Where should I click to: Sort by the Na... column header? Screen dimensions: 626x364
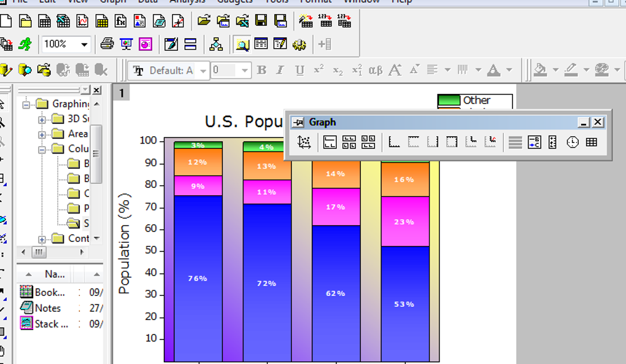point(54,274)
